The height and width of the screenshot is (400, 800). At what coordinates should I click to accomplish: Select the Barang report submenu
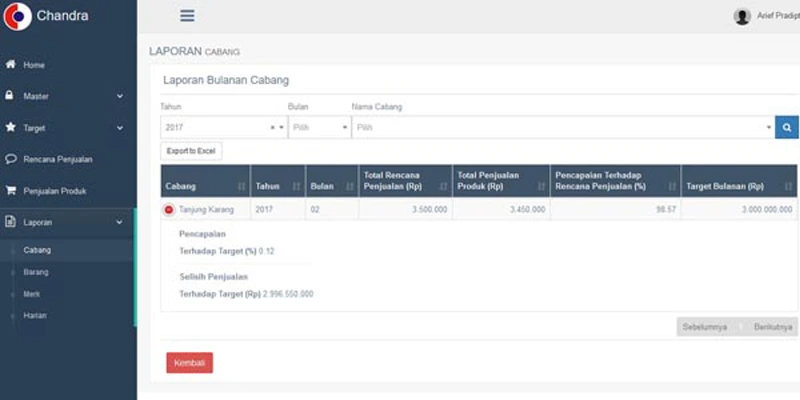pos(36,272)
